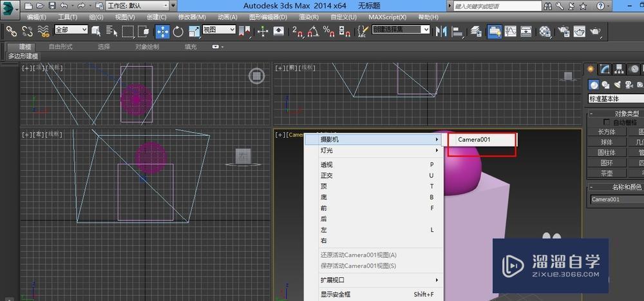Click the Use Pivot Point Center icon
The height and width of the screenshot is (301, 644).
245,31
